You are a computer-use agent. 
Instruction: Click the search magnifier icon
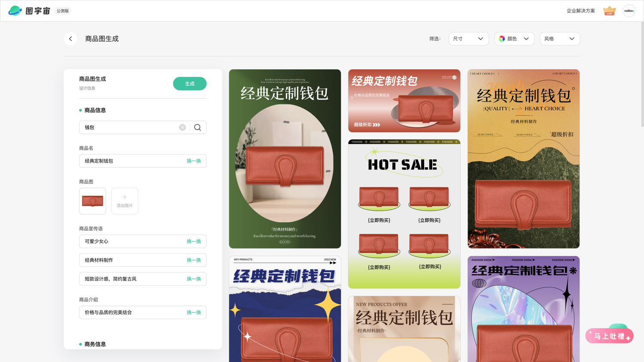pyautogui.click(x=197, y=127)
